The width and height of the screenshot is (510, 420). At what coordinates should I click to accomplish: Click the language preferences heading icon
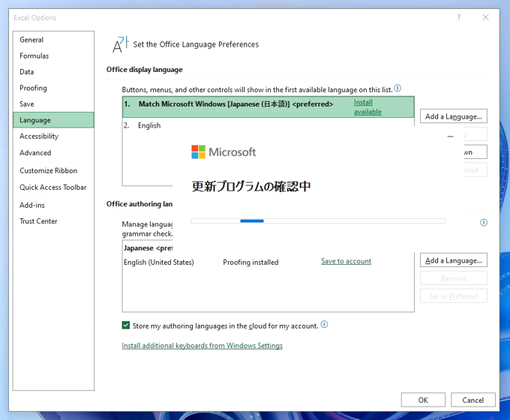pyautogui.click(x=120, y=44)
